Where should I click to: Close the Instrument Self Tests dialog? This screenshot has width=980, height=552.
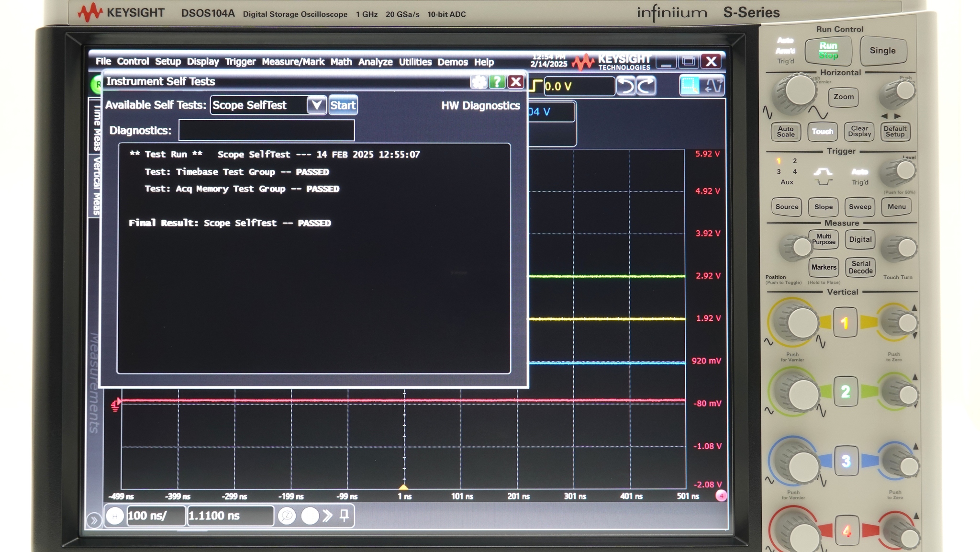(x=515, y=82)
